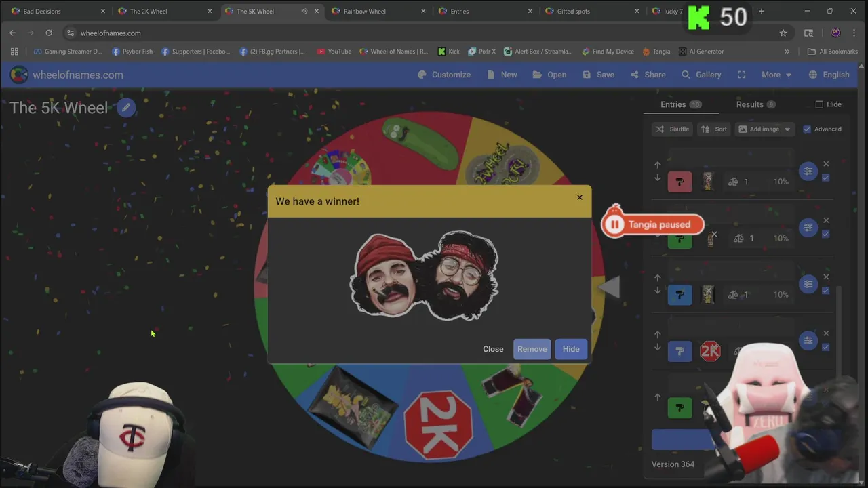
Task: Click the 2K stop-sign image thumbnail
Action: coord(710,351)
